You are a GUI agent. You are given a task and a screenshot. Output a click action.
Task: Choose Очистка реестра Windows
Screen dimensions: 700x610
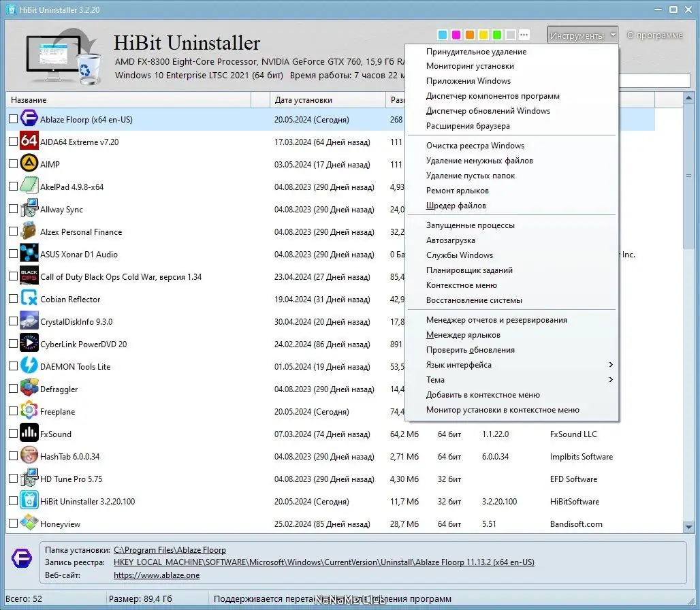click(x=511, y=146)
